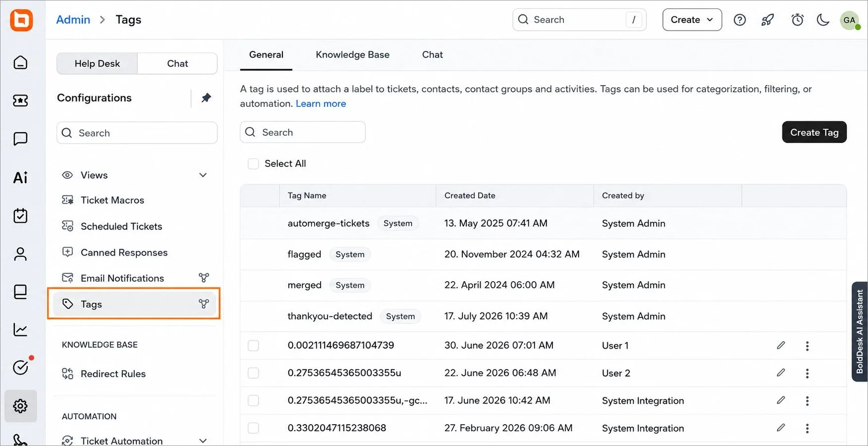Viewport: 868px width, 446px height.
Task: Edit tag 0.3302047115238068 with pencil icon
Action: (x=781, y=428)
